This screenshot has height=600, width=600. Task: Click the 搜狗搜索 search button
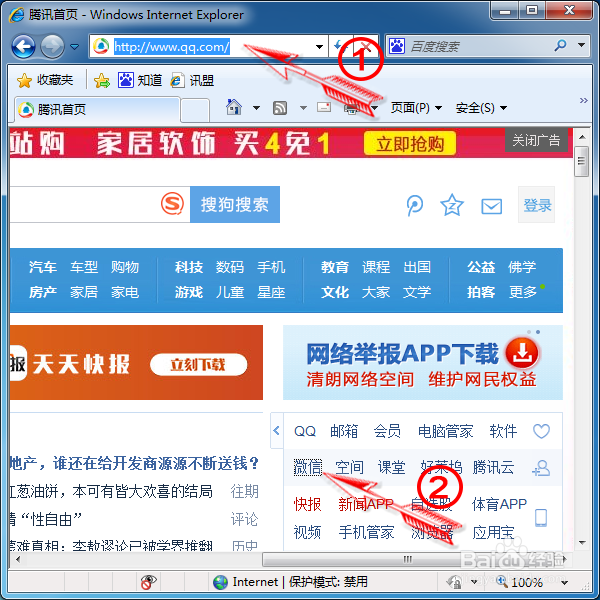(235, 204)
